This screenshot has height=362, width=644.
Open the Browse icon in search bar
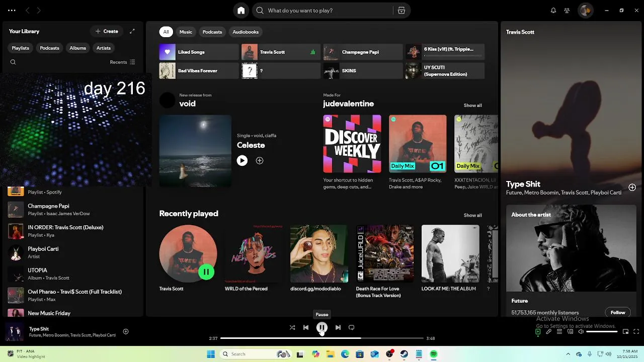pyautogui.click(x=401, y=11)
